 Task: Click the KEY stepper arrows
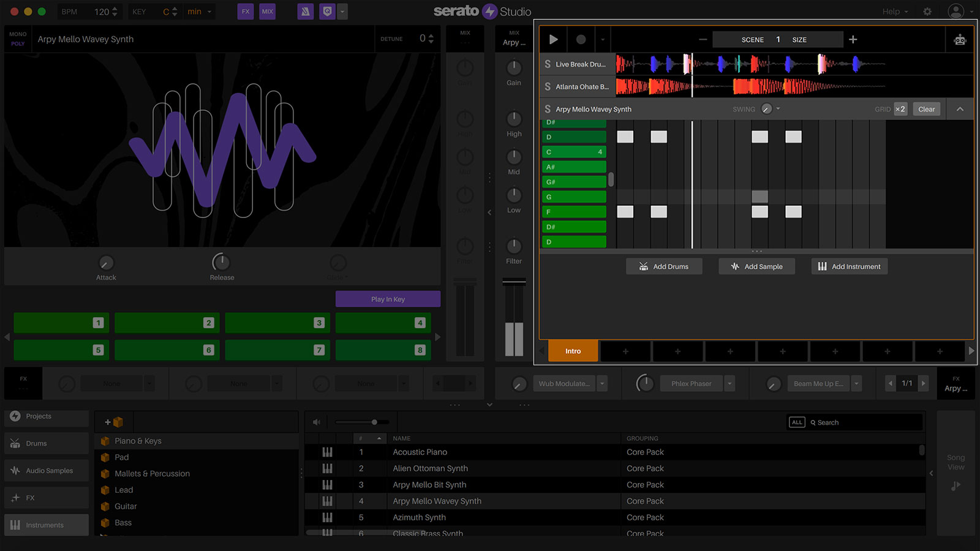click(x=175, y=12)
